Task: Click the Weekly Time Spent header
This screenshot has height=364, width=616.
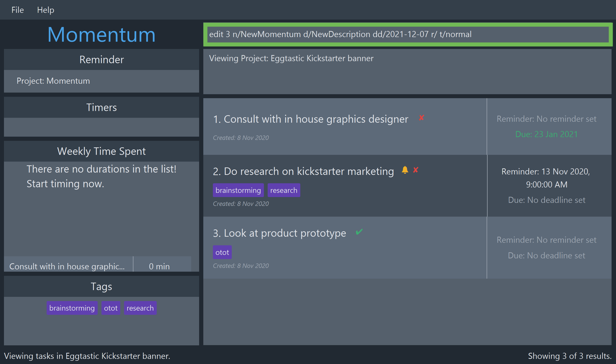Action: coord(101,151)
